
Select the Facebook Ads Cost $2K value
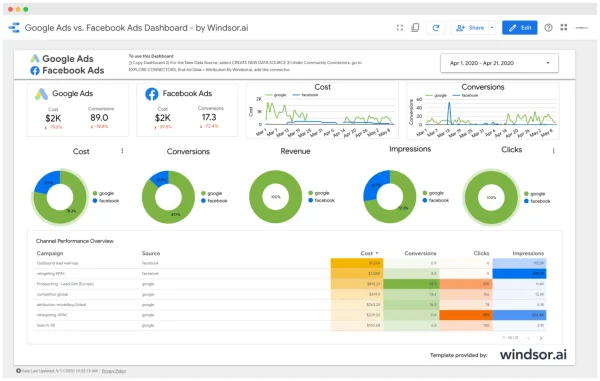(x=163, y=118)
